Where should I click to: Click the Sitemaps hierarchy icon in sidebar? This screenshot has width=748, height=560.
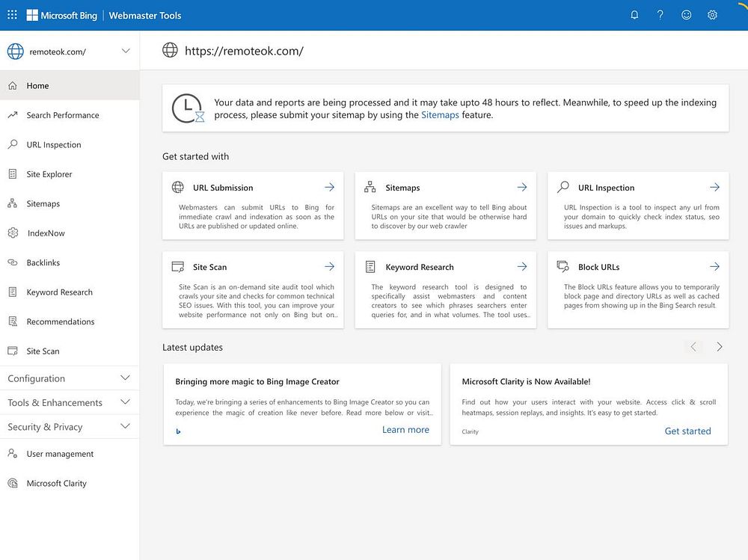(x=13, y=203)
